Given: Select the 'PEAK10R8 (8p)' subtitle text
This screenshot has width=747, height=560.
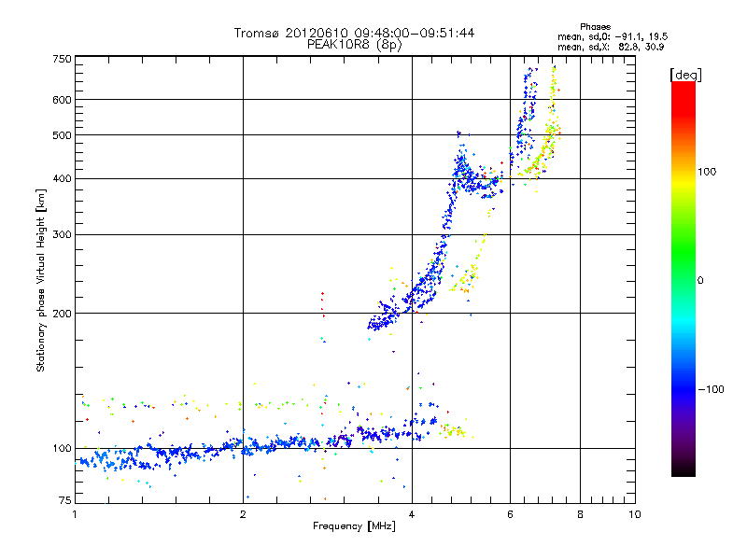Looking at the screenshot, I should click(x=354, y=44).
